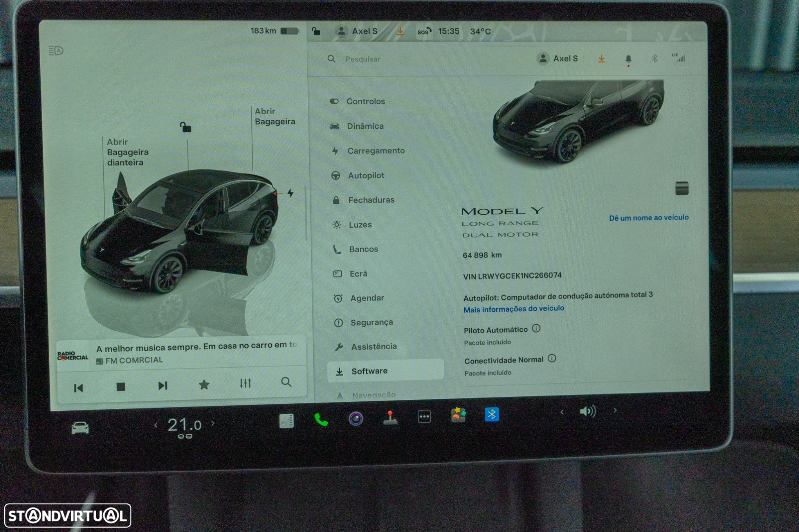Tap the Axel S profile in settings header
This screenshot has height=532, width=799.
[557, 59]
